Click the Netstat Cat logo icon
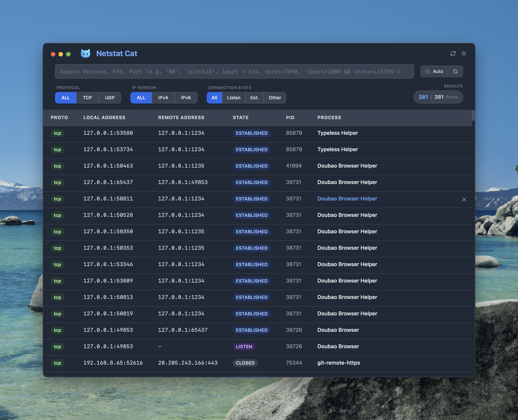Image resolution: width=518 pixels, height=420 pixels. point(85,53)
